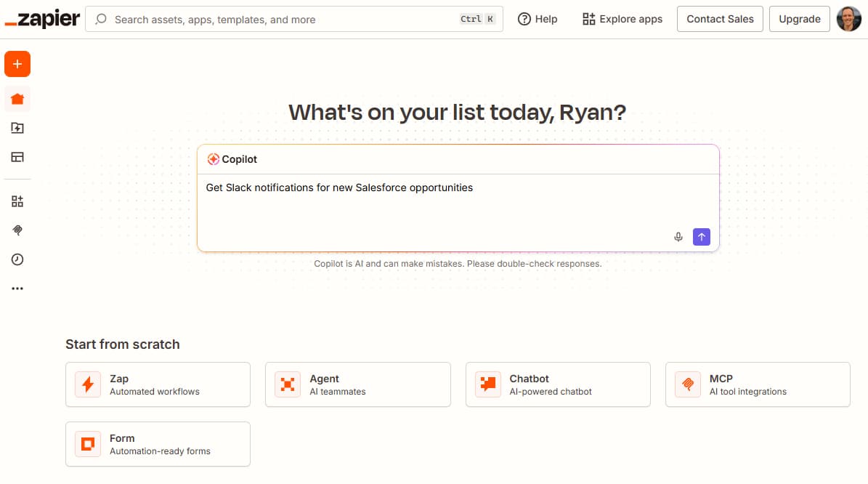Open the MCP icon in sidebar
868x484 pixels.
pyautogui.click(x=17, y=230)
